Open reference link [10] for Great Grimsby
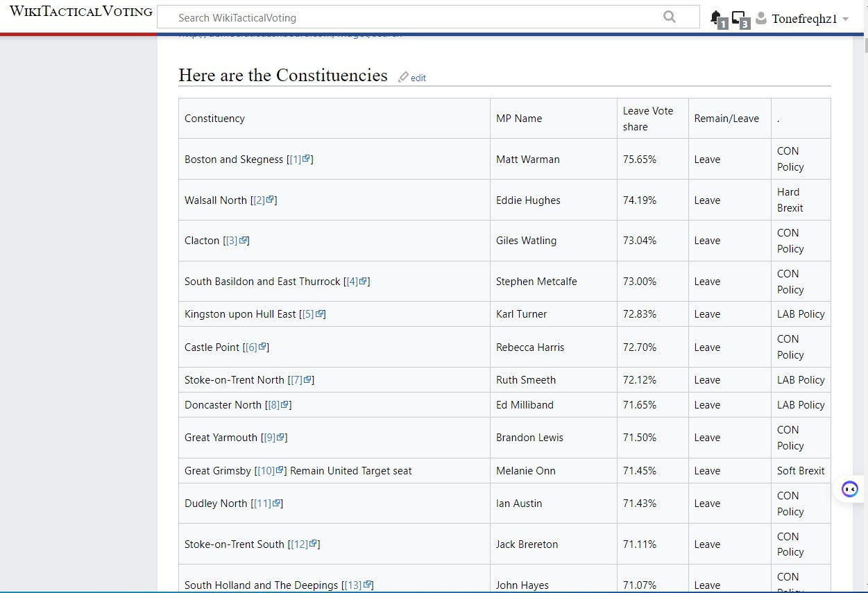Screen dimensions: 868x593 (271, 471)
